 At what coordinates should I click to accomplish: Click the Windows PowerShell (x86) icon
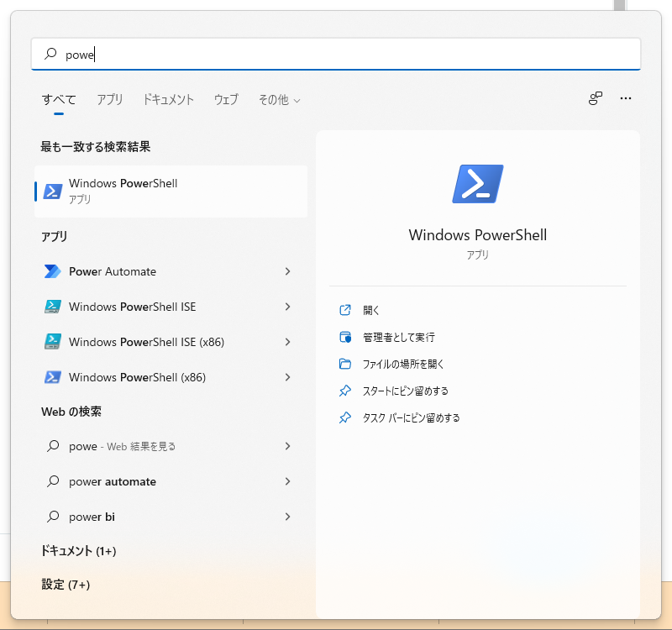[53, 377]
